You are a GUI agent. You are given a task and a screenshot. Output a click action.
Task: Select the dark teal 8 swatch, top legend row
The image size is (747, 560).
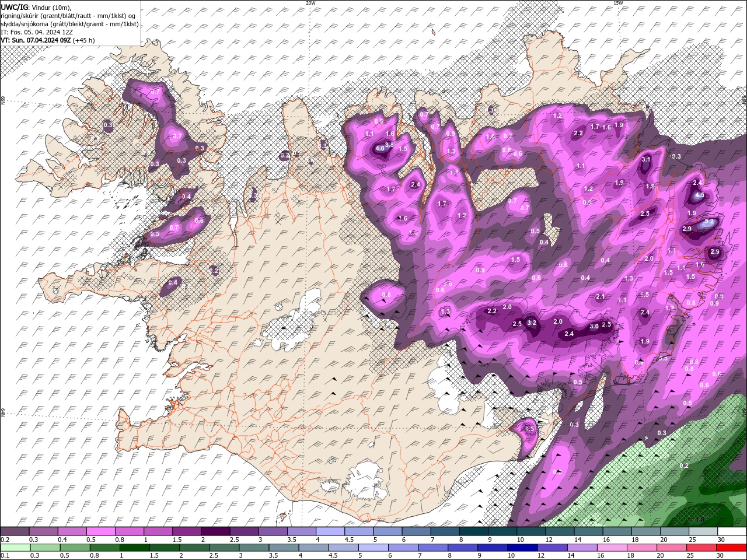(474, 531)
